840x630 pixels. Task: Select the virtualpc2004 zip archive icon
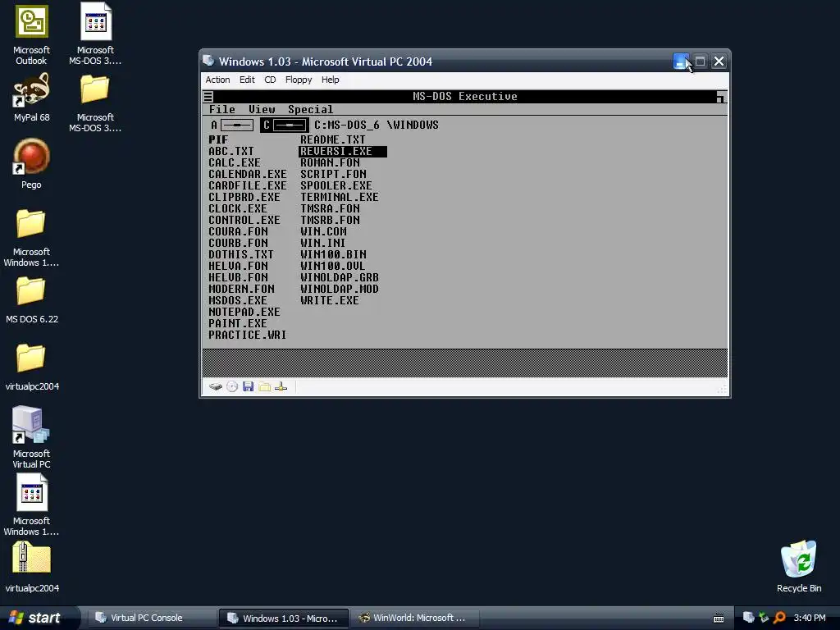point(32,567)
